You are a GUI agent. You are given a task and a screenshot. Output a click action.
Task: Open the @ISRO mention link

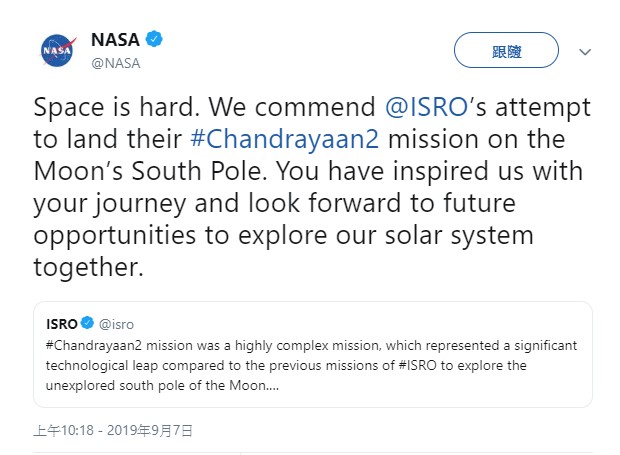coord(427,107)
